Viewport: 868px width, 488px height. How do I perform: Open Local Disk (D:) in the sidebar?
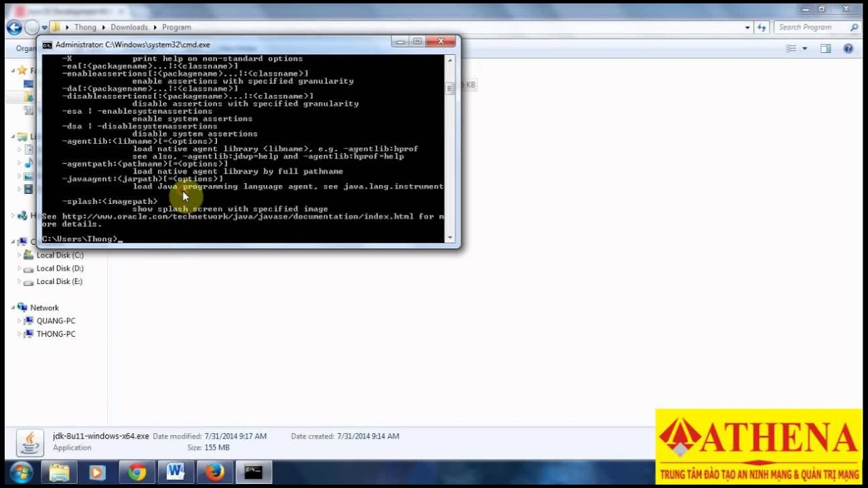point(60,268)
